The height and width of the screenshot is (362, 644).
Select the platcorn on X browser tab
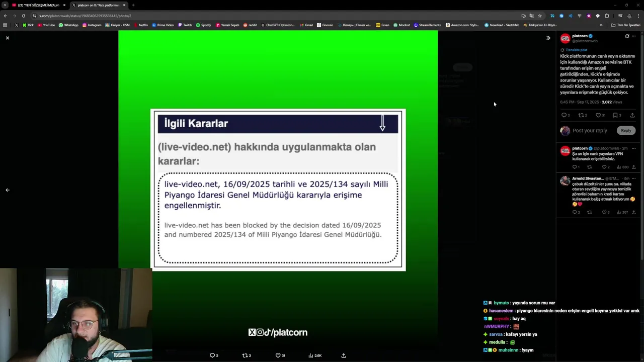point(98,5)
